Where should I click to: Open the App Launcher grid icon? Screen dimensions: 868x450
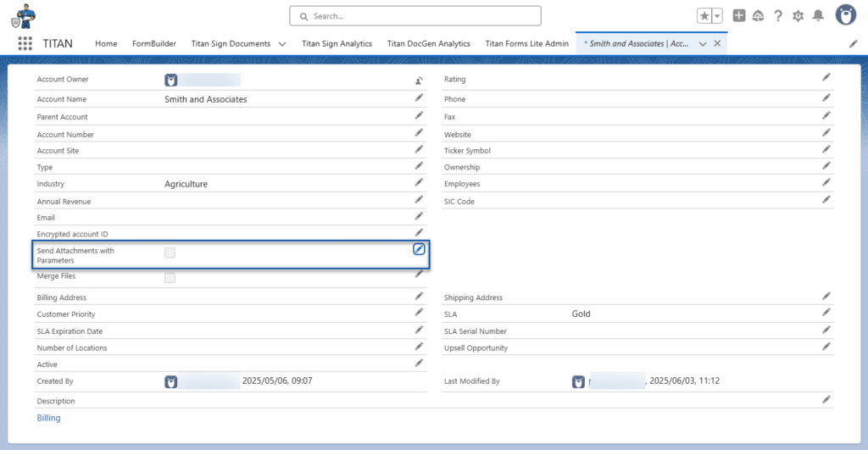25,44
